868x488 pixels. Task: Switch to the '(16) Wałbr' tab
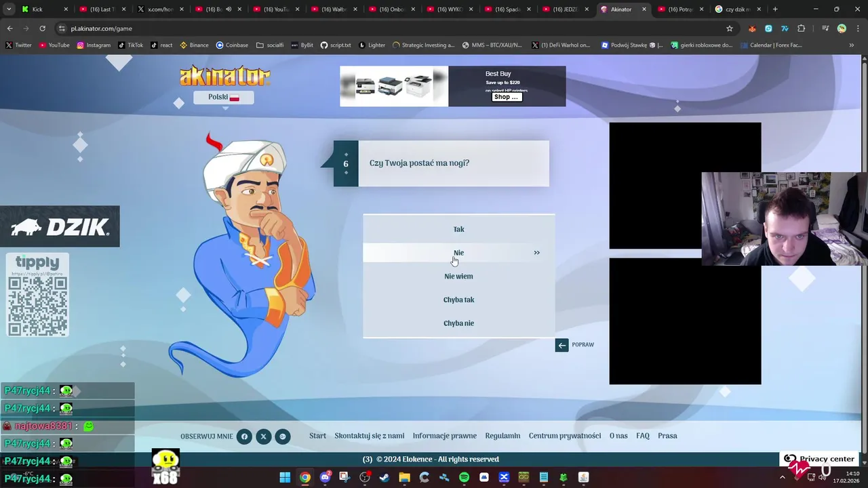(x=334, y=9)
